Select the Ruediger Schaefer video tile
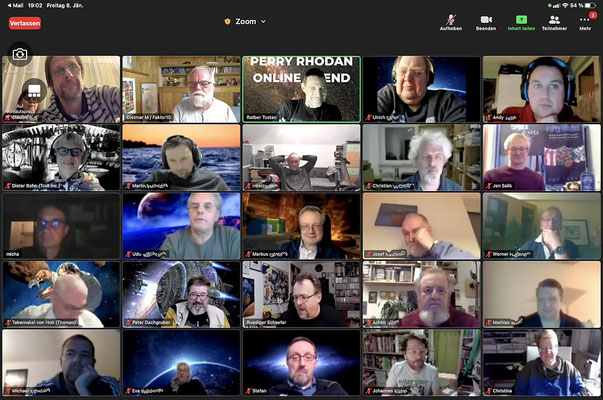 302,294
